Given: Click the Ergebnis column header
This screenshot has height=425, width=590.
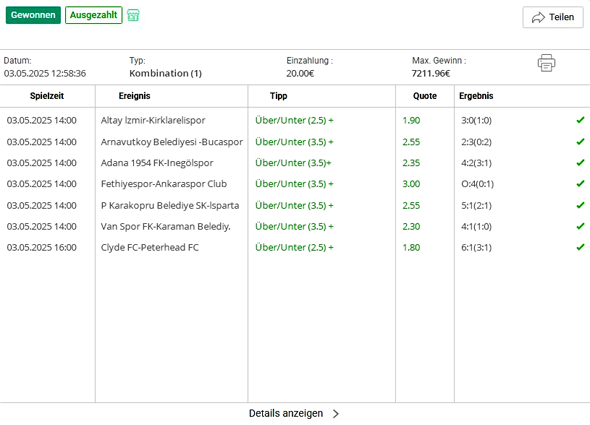Looking at the screenshot, I should (x=476, y=96).
